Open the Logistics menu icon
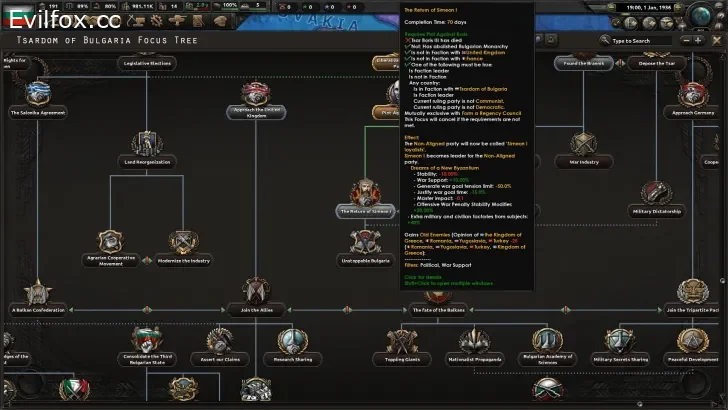This screenshot has width=728, height=410. (199, 20)
